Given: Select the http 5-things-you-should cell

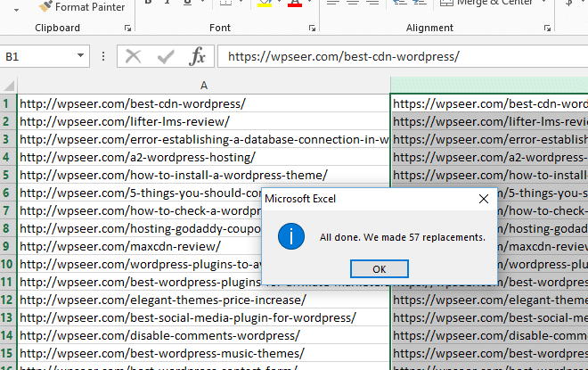Looking at the screenshot, I should coord(140,193).
